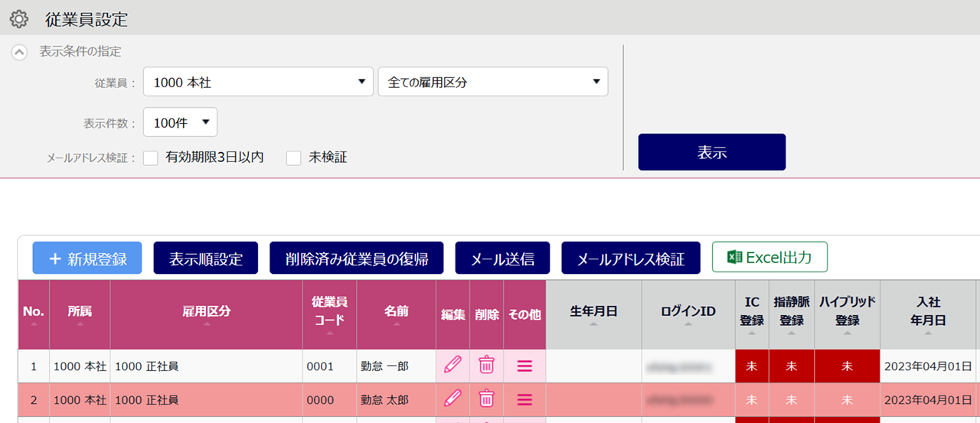The width and height of the screenshot is (980, 423).
Task: Sort by the 指静脈登録 column header
Action: click(x=792, y=314)
